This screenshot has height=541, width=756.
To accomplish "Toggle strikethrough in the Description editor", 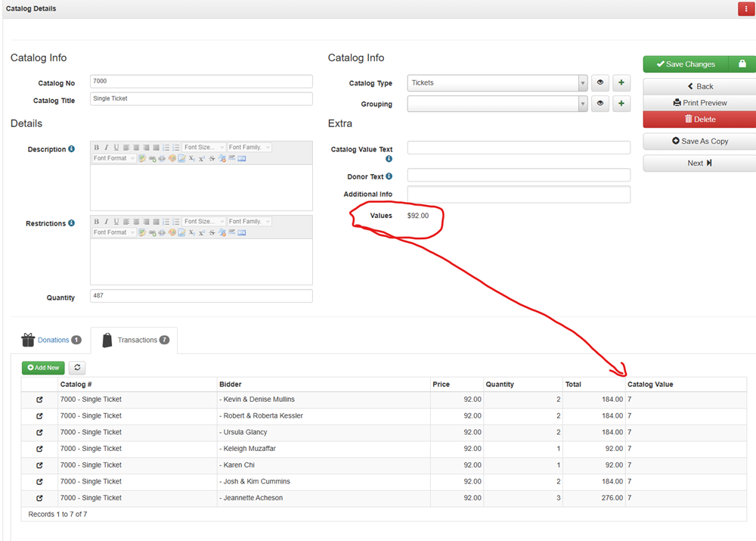I will click(212, 159).
